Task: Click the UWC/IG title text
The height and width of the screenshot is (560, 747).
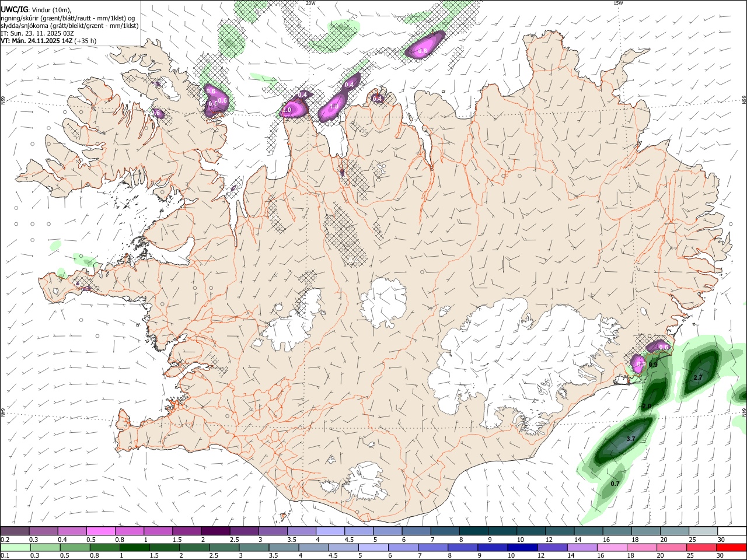Action: coord(14,10)
